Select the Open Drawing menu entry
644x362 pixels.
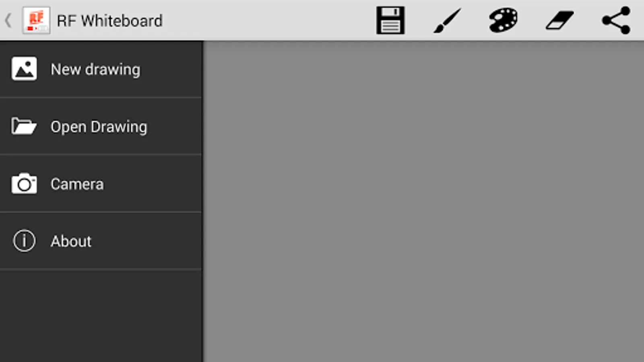[x=101, y=126]
